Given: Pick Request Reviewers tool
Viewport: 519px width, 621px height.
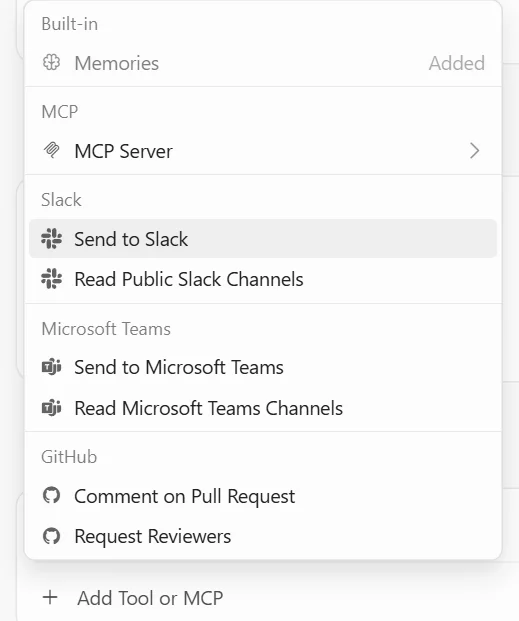Looking at the screenshot, I should point(263,536).
